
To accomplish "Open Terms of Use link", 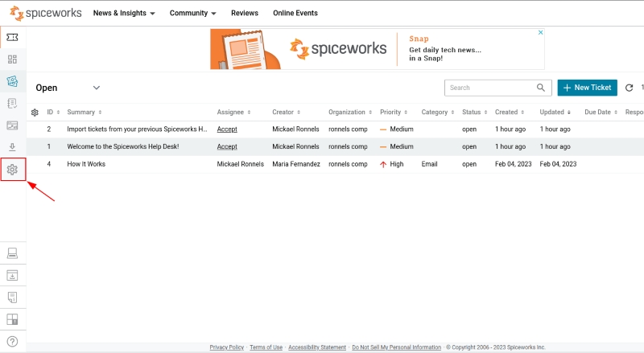I will (x=266, y=347).
